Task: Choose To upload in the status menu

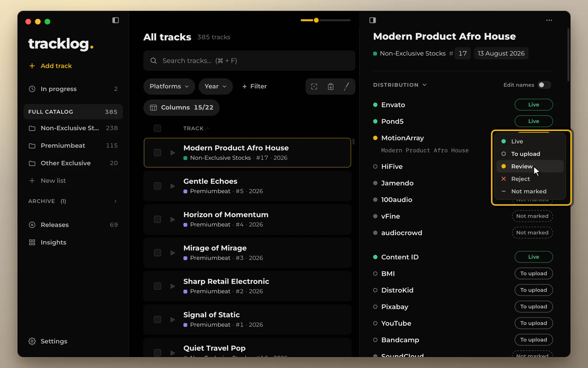Action: tap(530, 154)
